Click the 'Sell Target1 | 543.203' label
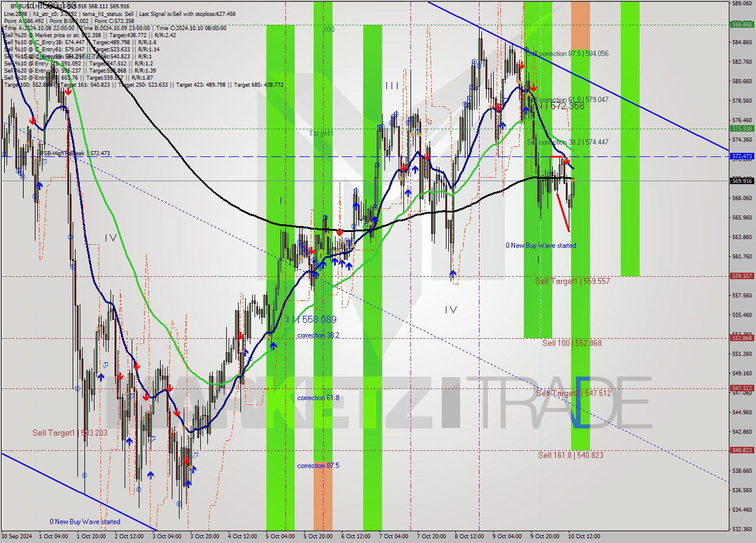Screen dimensions: 756x543 pos(70,433)
